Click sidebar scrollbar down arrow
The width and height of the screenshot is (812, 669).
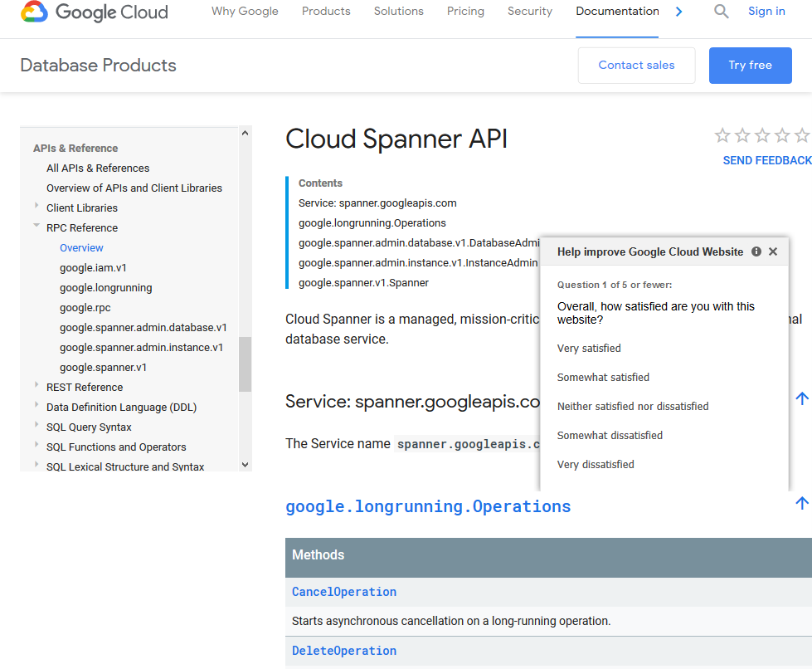pos(245,465)
